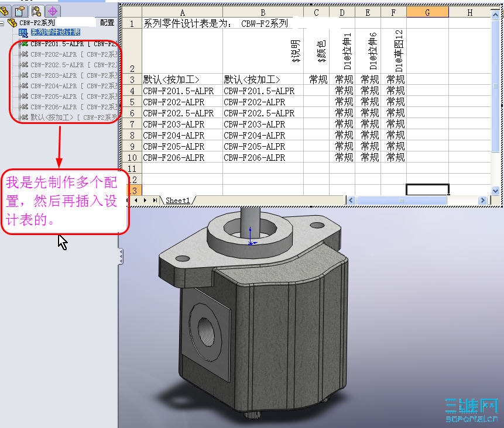Click the vertical scrollbar down arrow
This screenshot has width=504, height=428.
coord(495,191)
